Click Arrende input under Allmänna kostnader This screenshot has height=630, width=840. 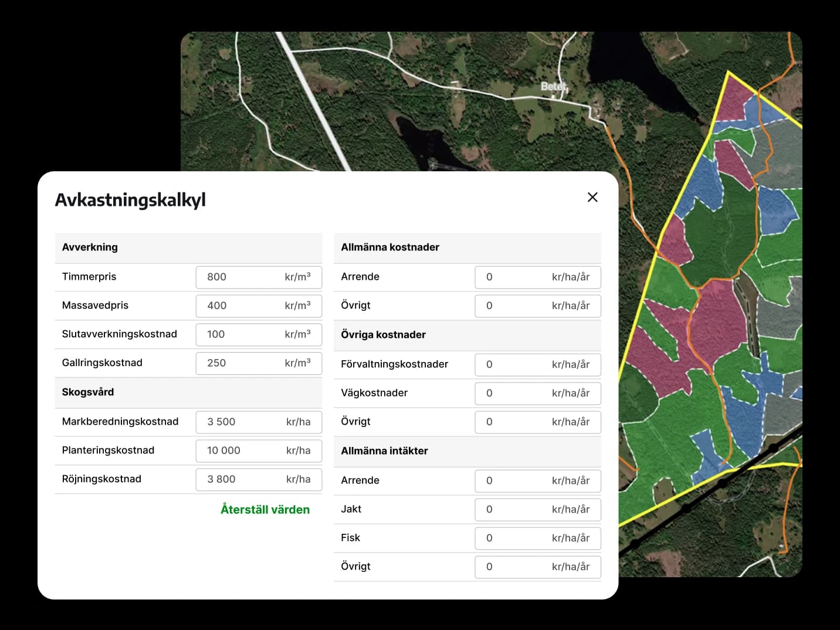(x=537, y=277)
